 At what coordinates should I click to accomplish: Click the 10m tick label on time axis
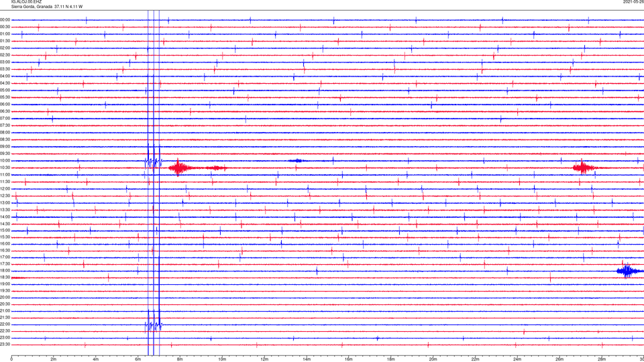click(222, 359)
